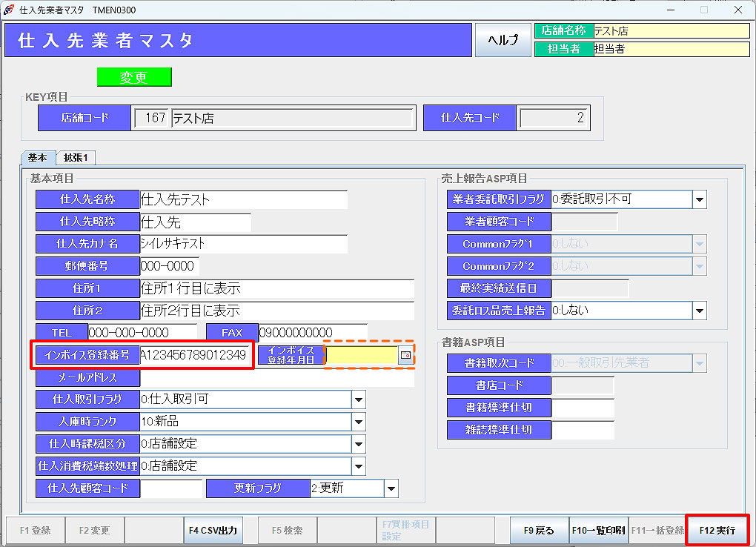Viewport: 756px width, 547px height.
Task: Click the インボイス登録番号 input field
Action: (x=194, y=355)
